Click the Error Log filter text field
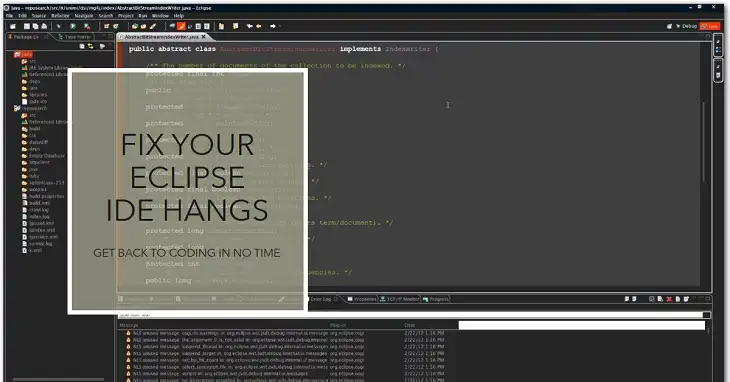 (x=411, y=315)
